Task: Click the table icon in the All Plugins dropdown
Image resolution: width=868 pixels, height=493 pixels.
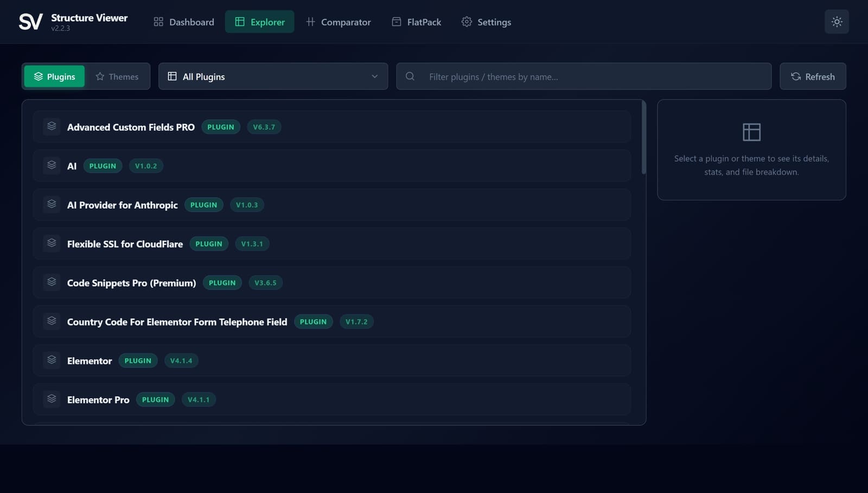Action: pos(172,77)
